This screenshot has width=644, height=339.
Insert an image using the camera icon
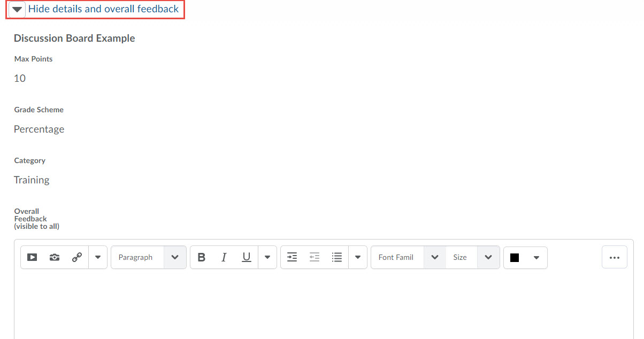(54, 257)
